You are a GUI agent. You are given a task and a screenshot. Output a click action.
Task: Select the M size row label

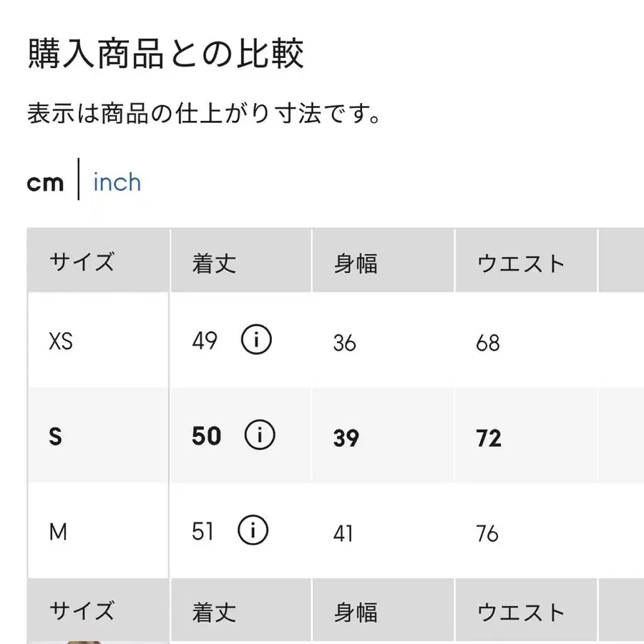[57, 532]
